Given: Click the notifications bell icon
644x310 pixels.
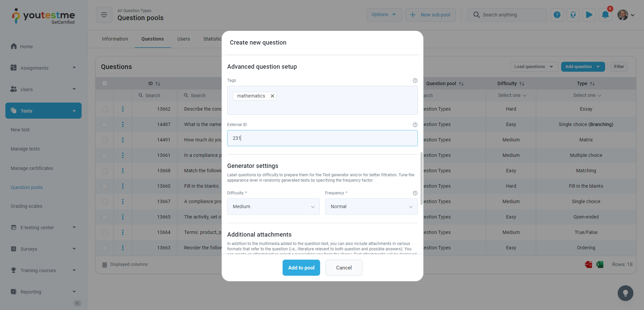Looking at the screenshot, I should (605, 15).
